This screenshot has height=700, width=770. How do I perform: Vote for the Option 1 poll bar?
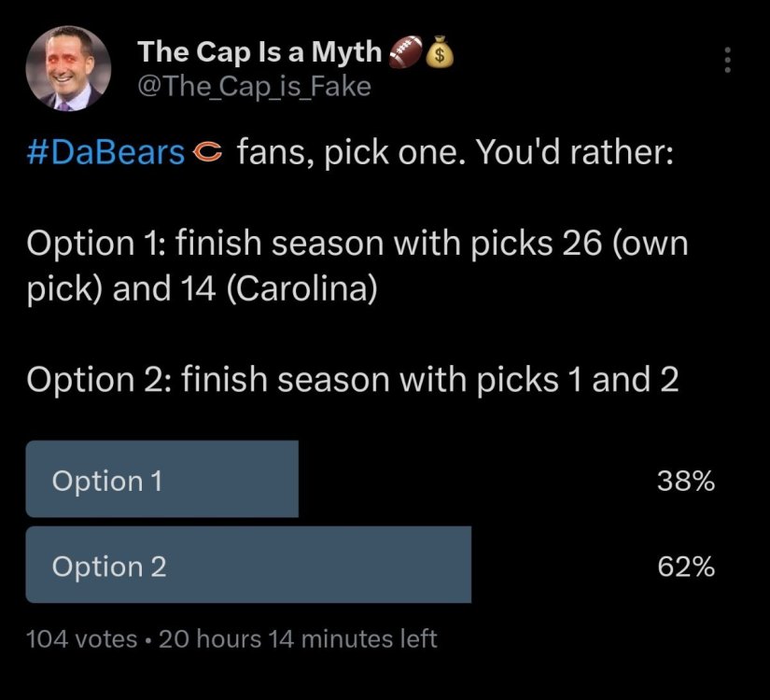tap(161, 480)
